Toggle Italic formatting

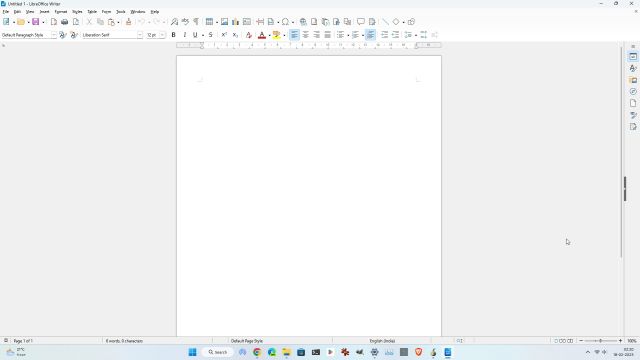point(184,35)
